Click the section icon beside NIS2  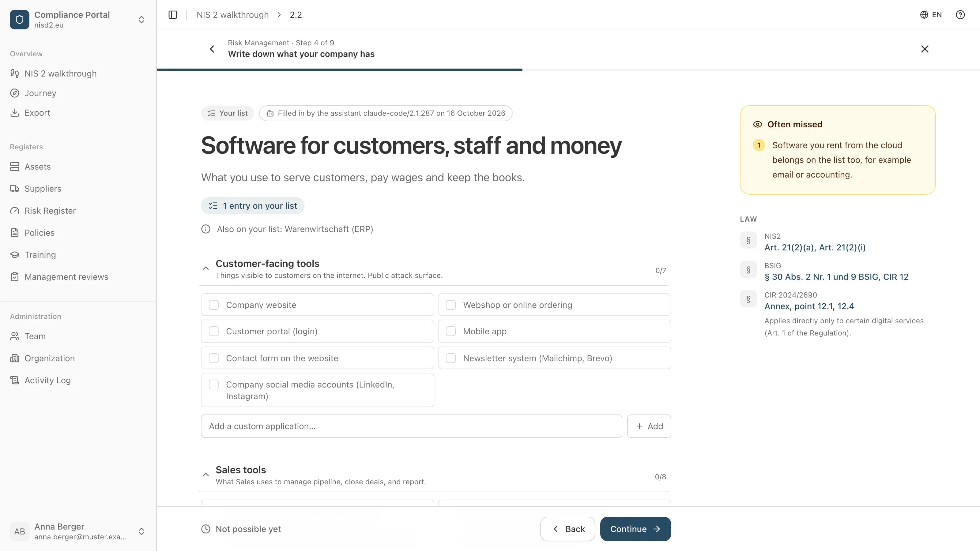(748, 240)
